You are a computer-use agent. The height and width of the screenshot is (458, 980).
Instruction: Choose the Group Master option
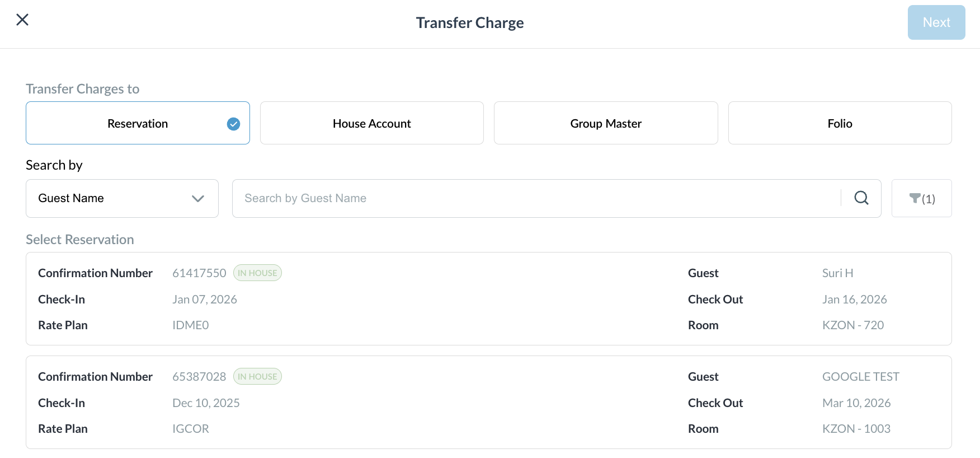(605, 124)
